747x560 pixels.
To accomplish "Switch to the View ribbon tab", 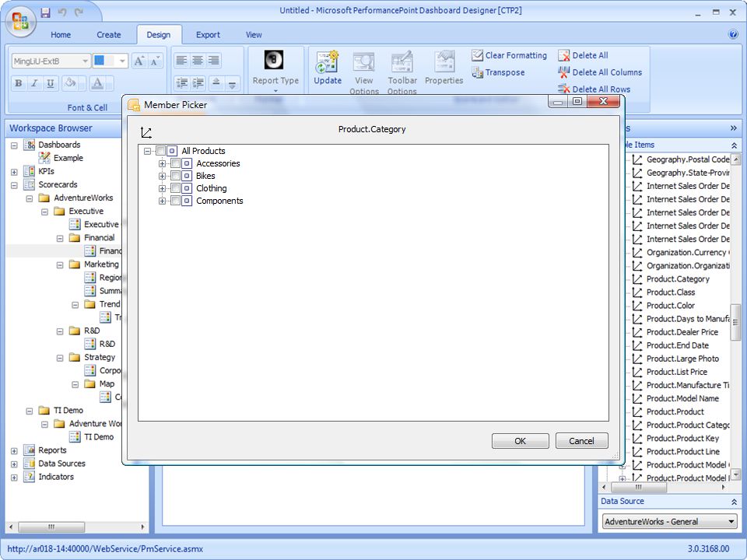I will [254, 35].
